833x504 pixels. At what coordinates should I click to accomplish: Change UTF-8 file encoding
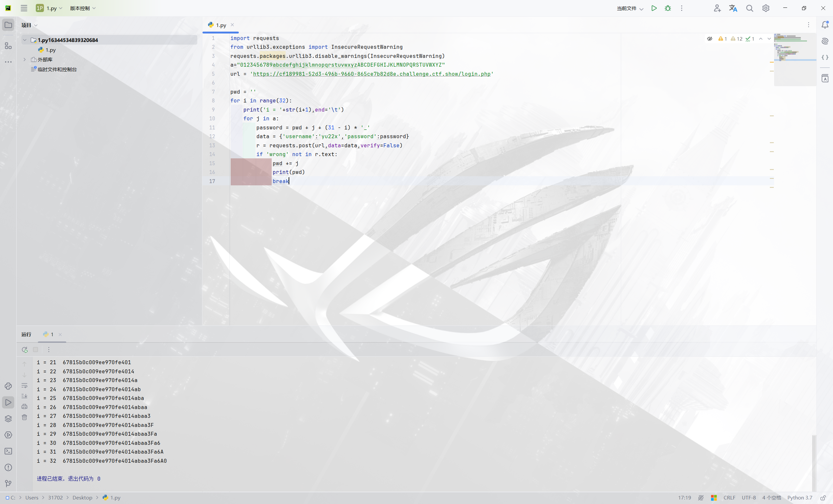pyautogui.click(x=748, y=497)
